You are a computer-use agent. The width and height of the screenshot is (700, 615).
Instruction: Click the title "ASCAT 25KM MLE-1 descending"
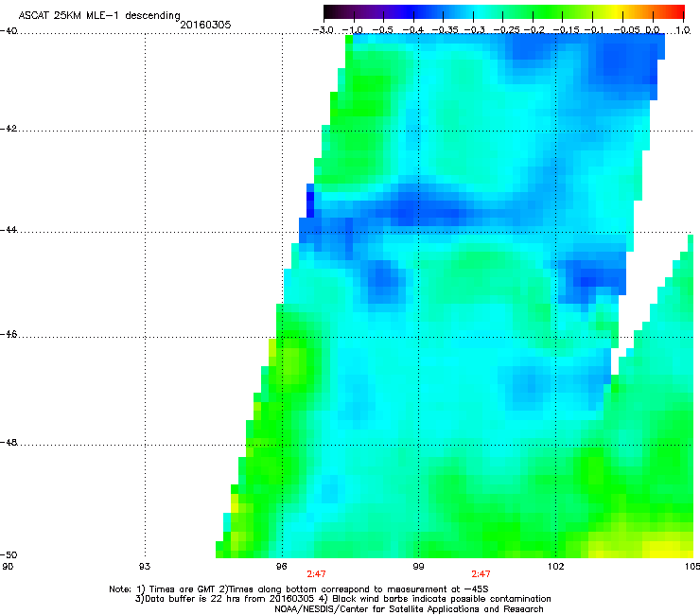[x=99, y=16]
